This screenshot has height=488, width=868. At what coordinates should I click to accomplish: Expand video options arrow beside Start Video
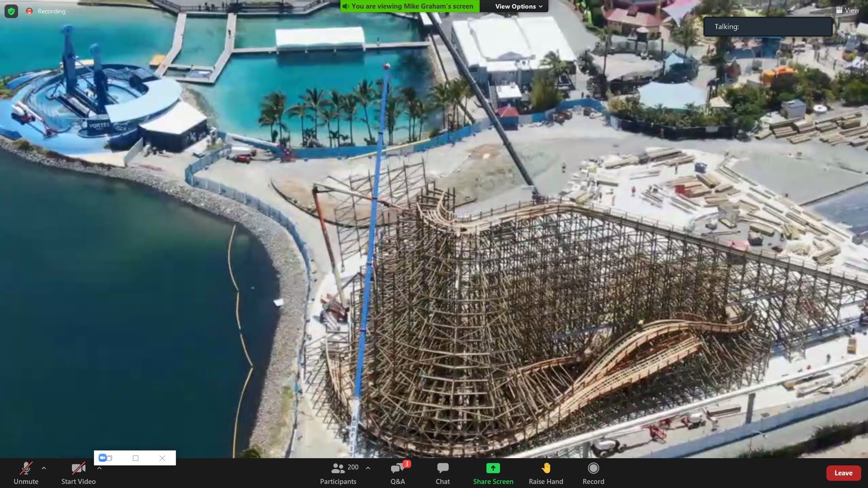tap(99, 468)
